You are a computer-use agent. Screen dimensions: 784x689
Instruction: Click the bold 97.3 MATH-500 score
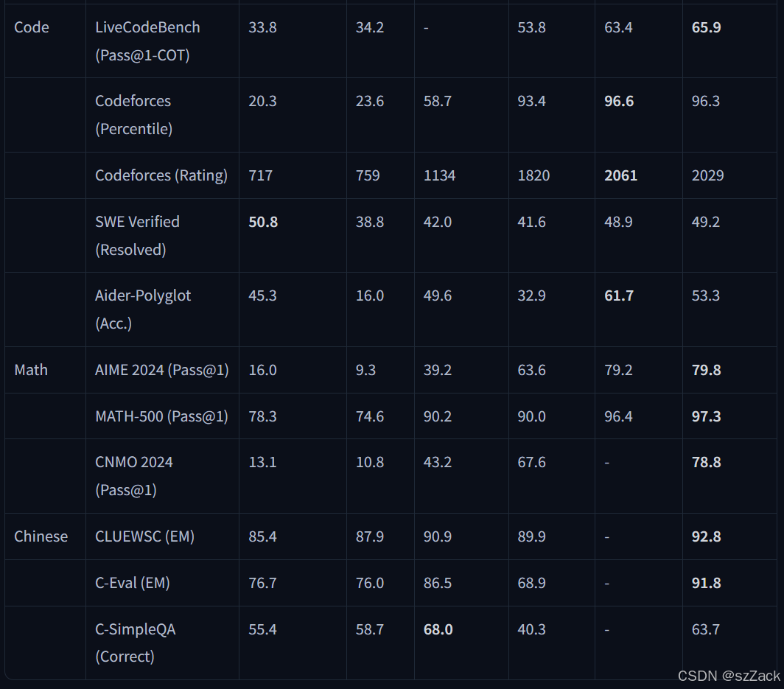pyautogui.click(x=706, y=416)
